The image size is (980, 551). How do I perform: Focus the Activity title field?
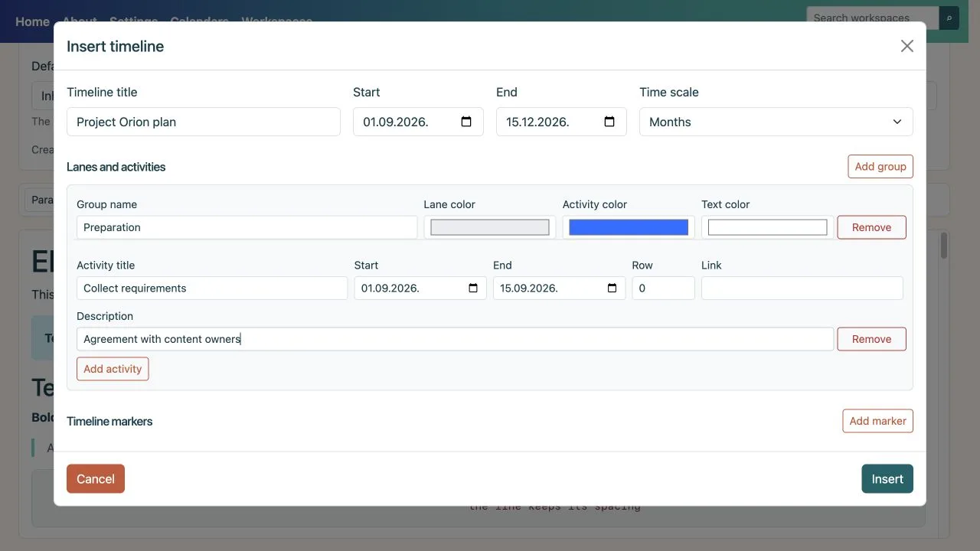[x=212, y=288]
